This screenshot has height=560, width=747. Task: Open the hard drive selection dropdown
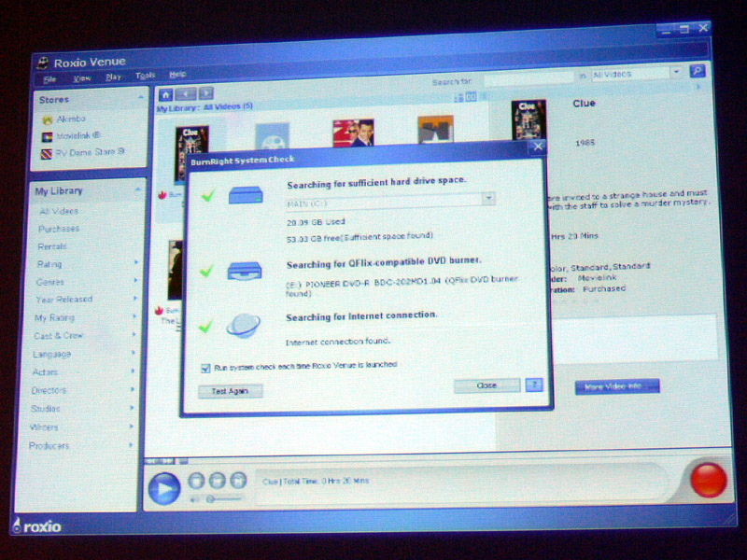tap(487, 199)
